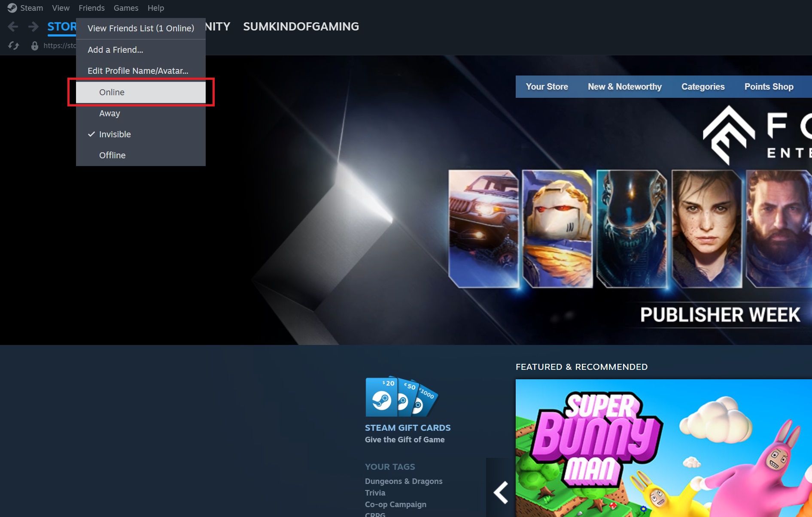The width and height of the screenshot is (812, 517).
Task: Set your status to Offline
Action: coord(112,155)
